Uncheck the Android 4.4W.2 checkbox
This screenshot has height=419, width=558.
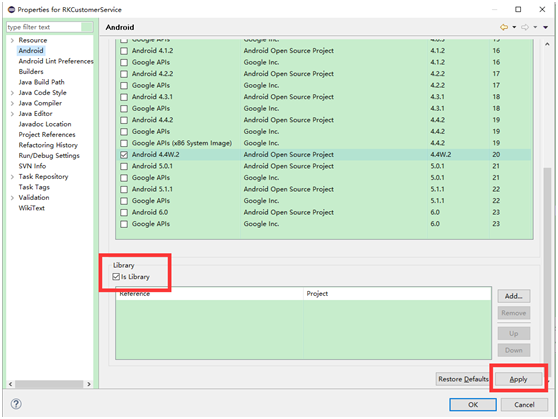[x=124, y=155]
